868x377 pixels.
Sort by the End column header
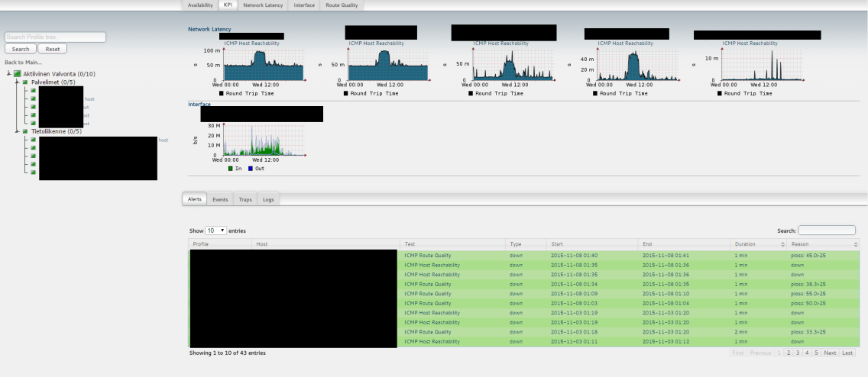684,243
